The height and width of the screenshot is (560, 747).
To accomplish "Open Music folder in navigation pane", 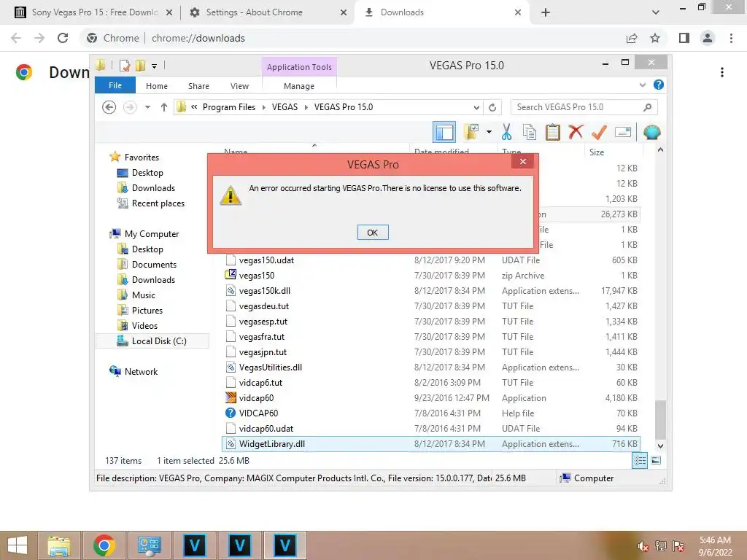I will click(x=144, y=295).
